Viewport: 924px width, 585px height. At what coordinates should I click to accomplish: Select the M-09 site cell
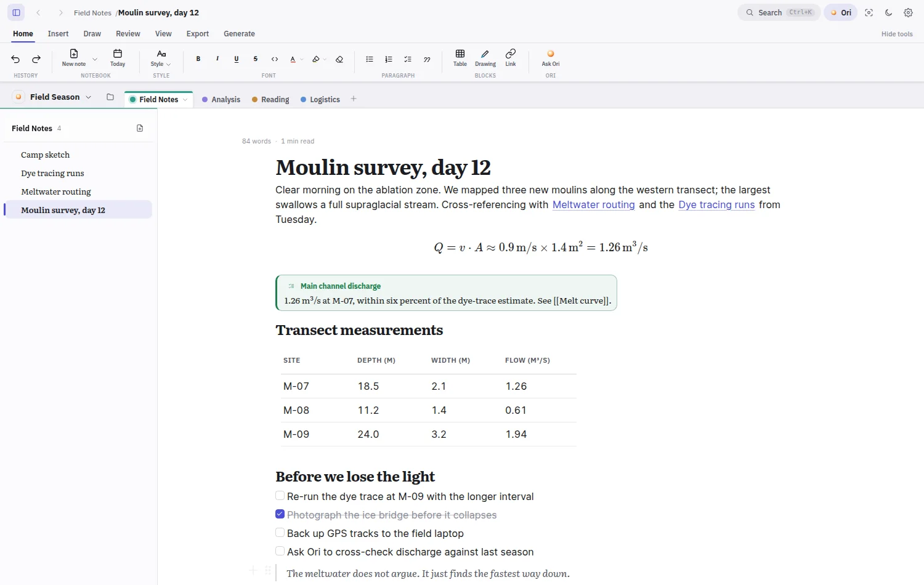pos(296,434)
